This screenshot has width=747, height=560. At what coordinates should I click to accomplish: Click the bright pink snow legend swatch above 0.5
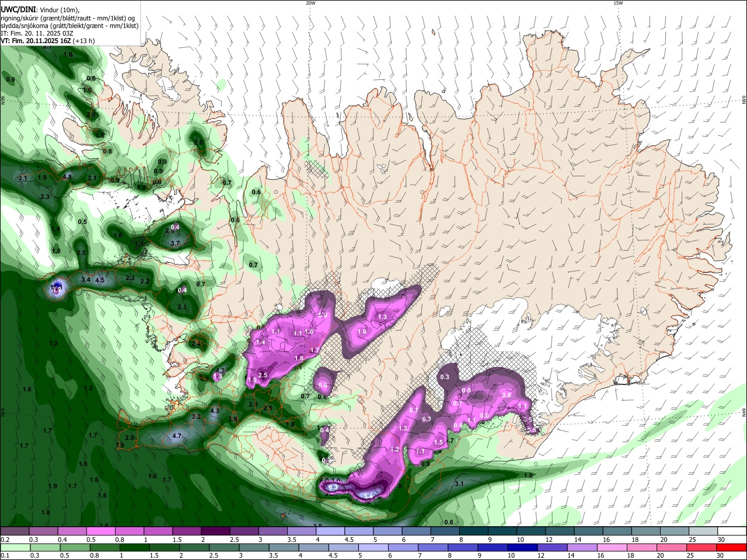[100, 531]
